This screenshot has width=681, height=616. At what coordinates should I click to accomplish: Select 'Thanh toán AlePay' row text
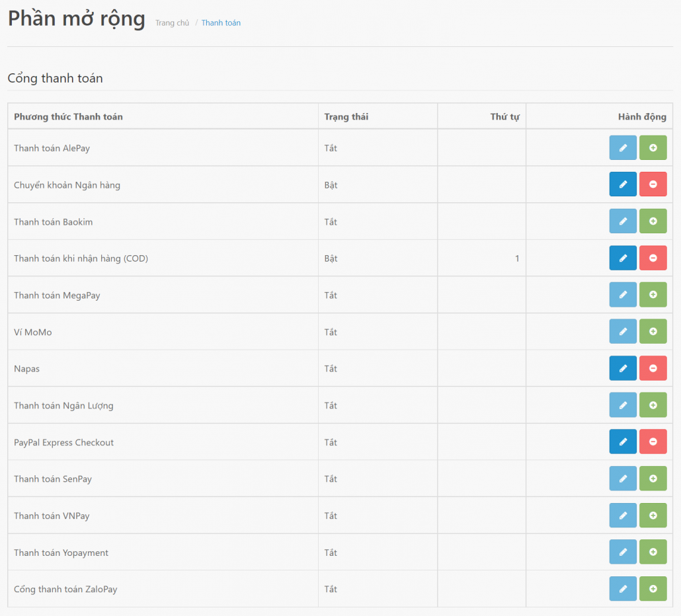pyautogui.click(x=52, y=148)
